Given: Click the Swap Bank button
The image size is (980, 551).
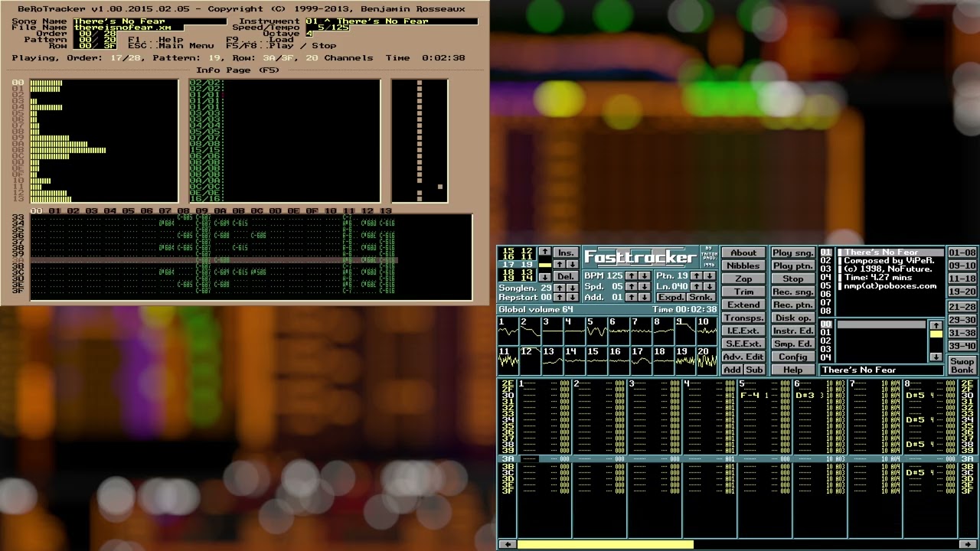Looking at the screenshot, I should point(962,365).
